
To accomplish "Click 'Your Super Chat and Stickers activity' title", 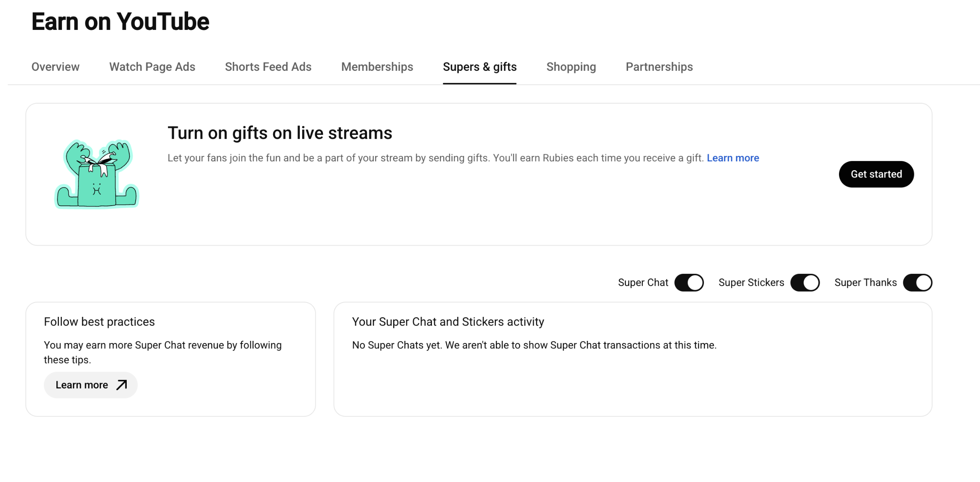I will pyautogui.click(x=448, y=322).
